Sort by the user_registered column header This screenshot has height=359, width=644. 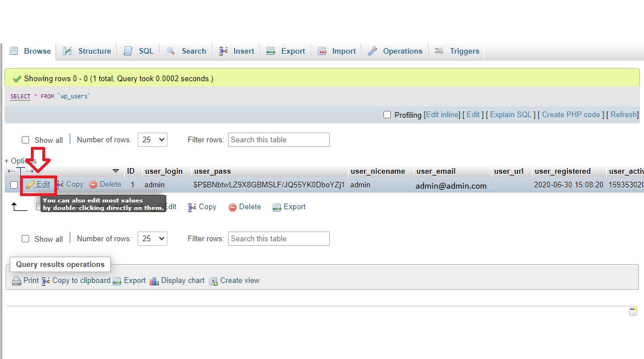click(563, 171)
